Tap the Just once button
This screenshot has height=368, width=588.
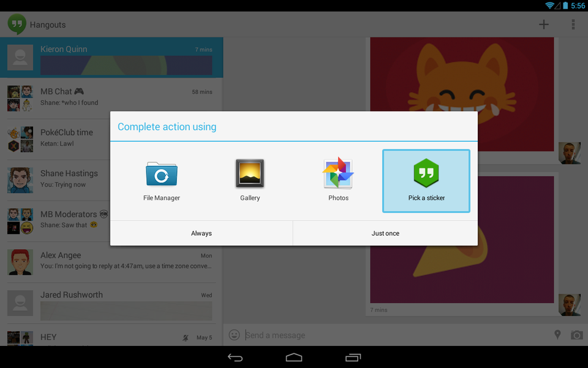[385, 233]
